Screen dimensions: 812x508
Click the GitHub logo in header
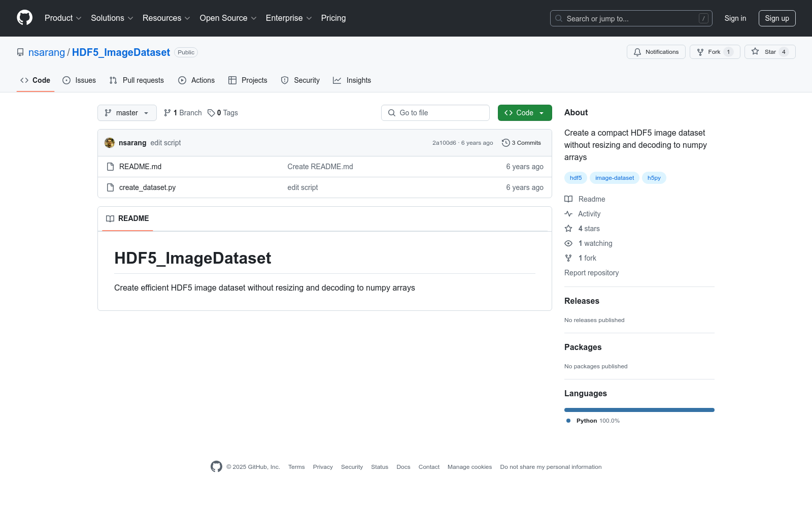[x=24, y=18]
